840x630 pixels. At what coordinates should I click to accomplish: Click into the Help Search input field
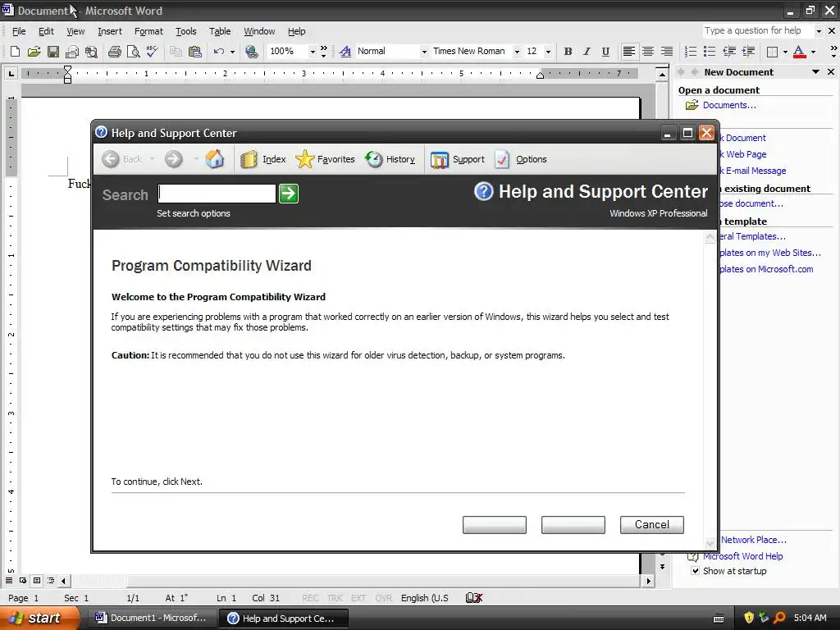217,194
